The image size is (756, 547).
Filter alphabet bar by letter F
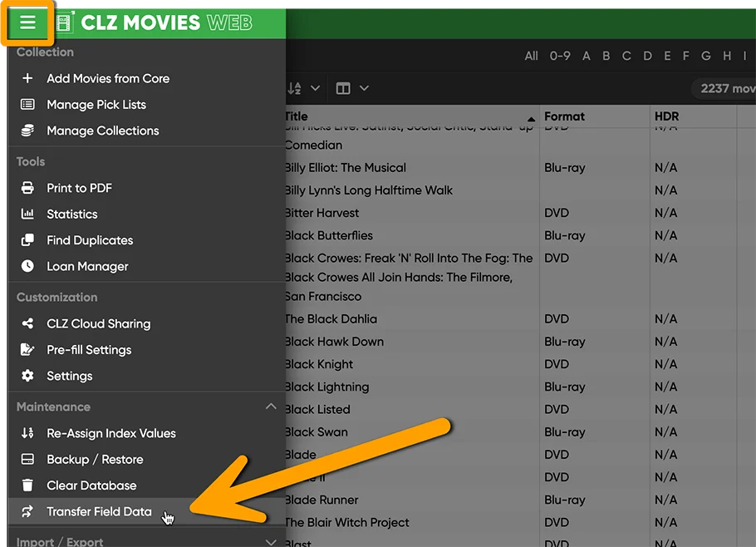(685, 56)
